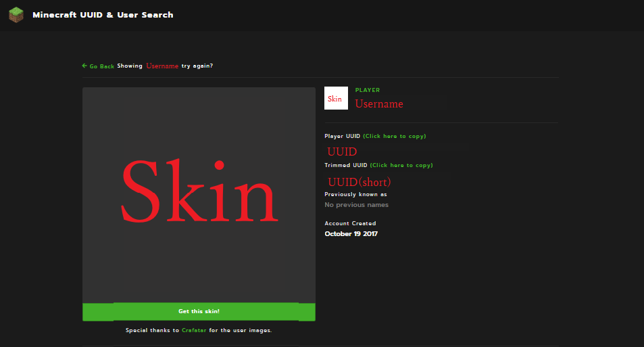644x347 pixels.
Task: Click the 'Trimmed UUID' label text
Action: tap(346, 165)
